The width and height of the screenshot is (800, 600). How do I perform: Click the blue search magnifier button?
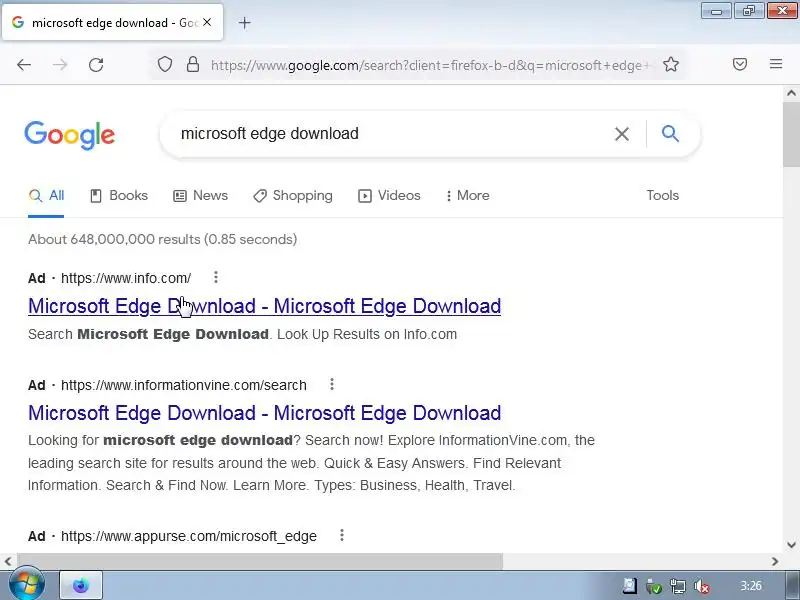(670, 134)
